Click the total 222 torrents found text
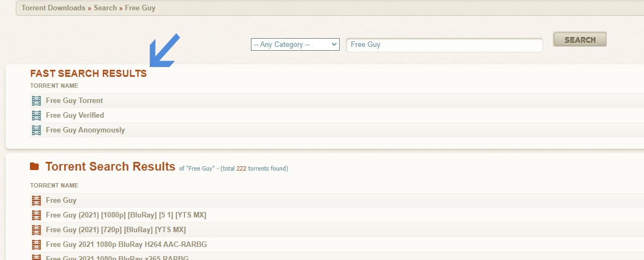 click(x=254, y=168)
